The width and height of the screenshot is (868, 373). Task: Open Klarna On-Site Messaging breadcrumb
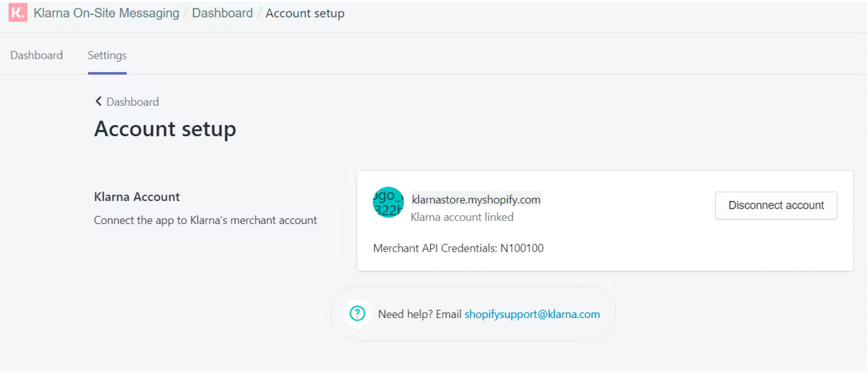tap(106, 13)
